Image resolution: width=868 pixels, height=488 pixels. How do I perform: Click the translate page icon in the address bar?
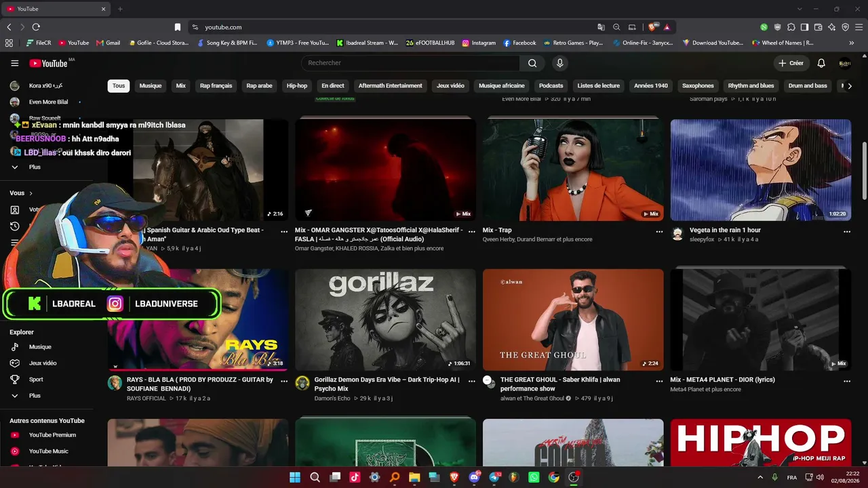(x=601, y=27)
